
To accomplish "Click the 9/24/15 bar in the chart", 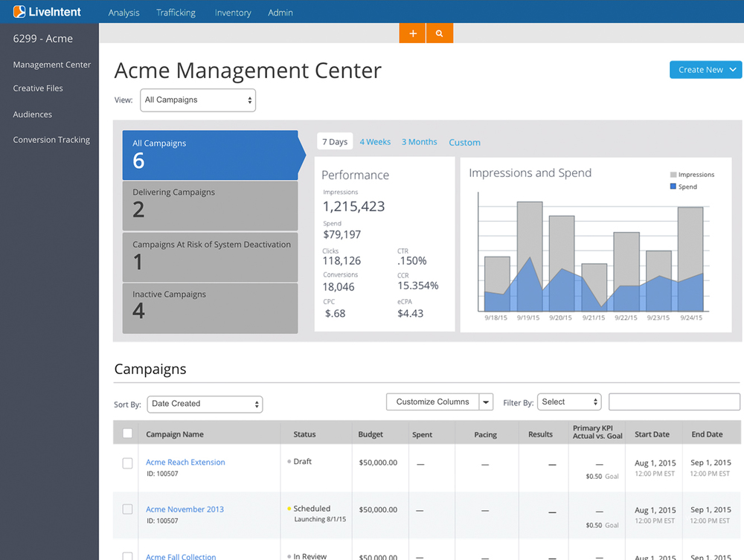I will pos(690,259).
